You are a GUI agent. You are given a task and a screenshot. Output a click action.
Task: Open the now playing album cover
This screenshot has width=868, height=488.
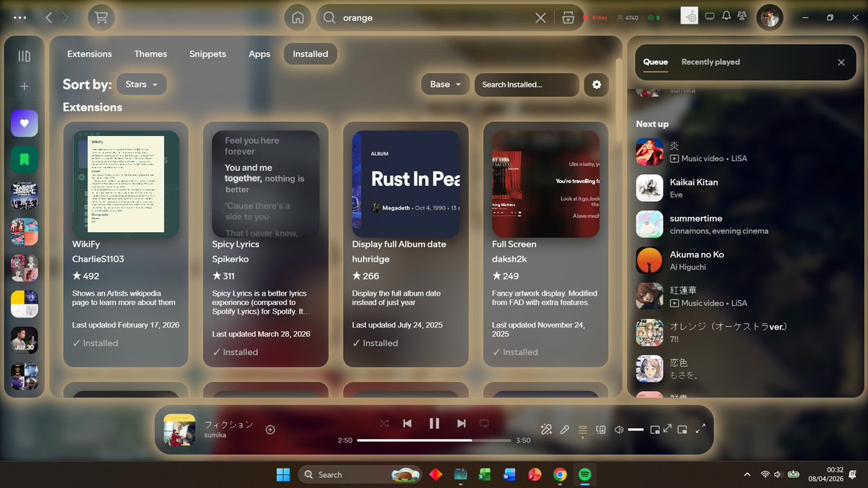(x=179, y=429)
